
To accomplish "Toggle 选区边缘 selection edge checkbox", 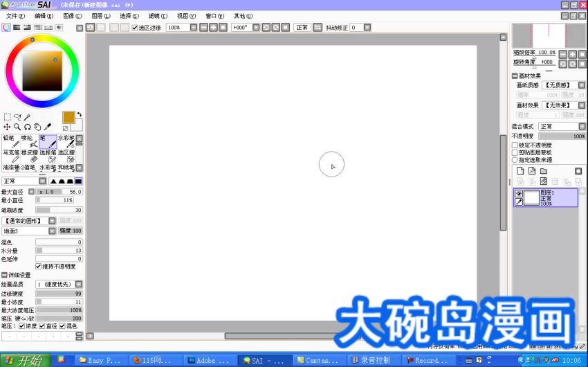I will [x=135, y=28].
